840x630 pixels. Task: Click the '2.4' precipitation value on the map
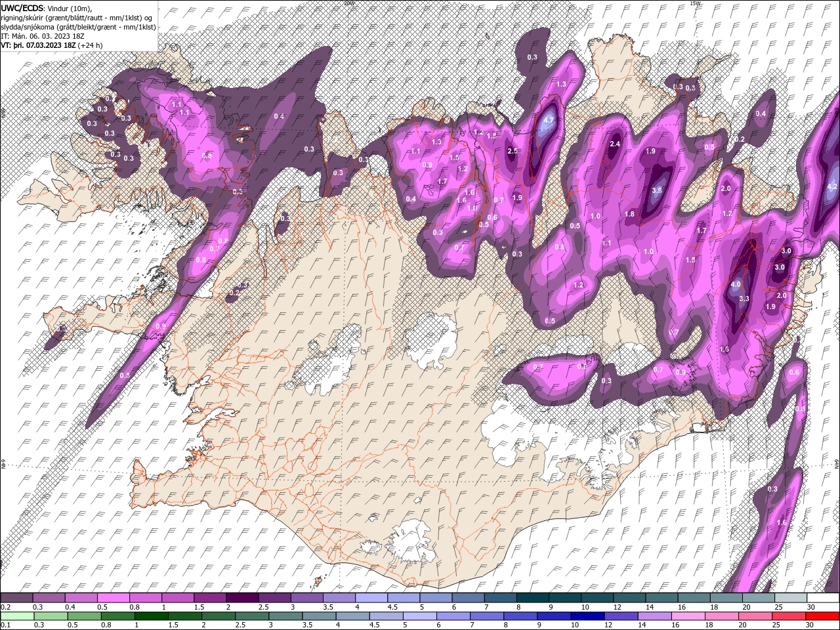[615, 144]
